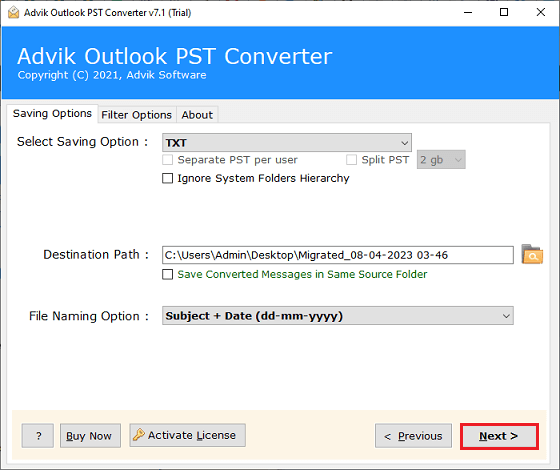Click into the Destination Path field
This screenshot has height=470, width=560.
pos(338,255)
